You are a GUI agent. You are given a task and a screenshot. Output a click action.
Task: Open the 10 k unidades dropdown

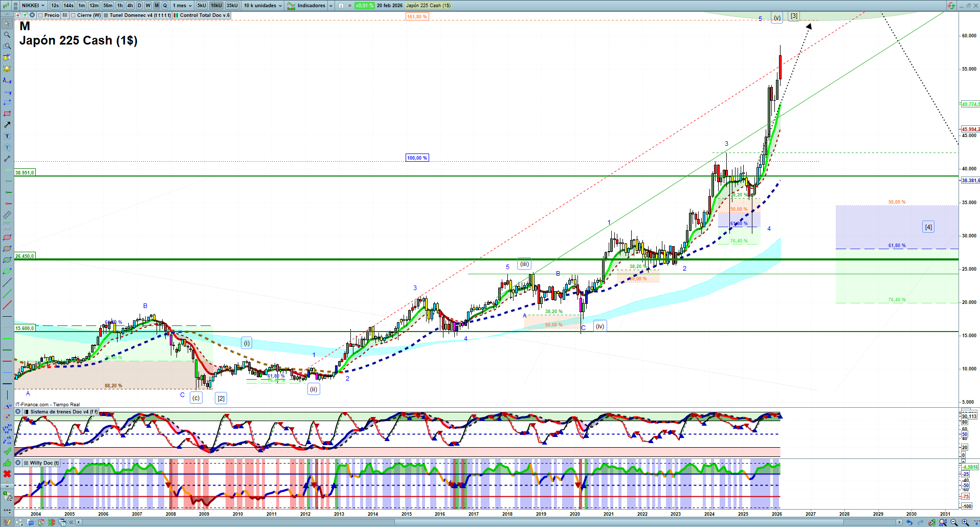[x=263, y=6]
